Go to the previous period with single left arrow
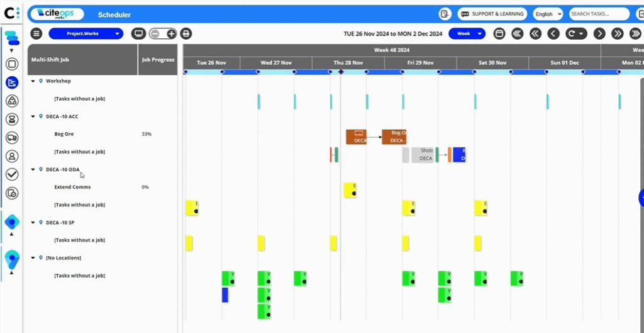 click(x=553, y=34)
